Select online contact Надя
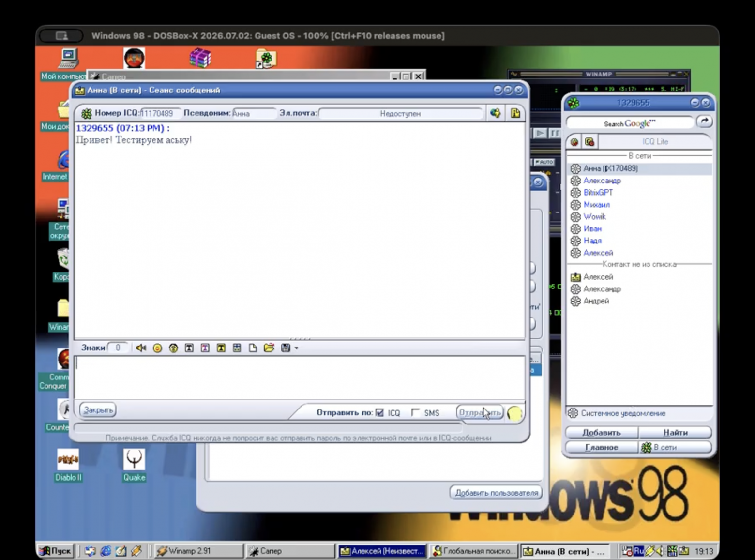The width and height of the screenshot is (755, 560). pyautogui.click(x=639, y=241)
